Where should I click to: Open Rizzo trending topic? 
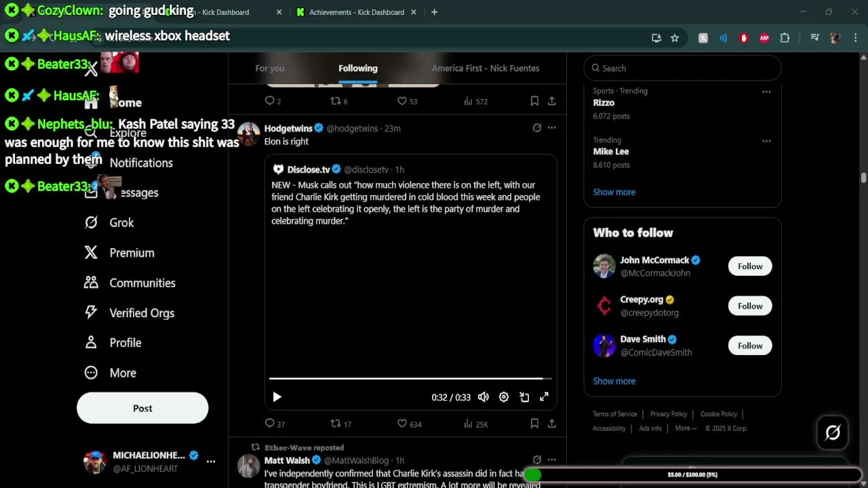(604, 103)
